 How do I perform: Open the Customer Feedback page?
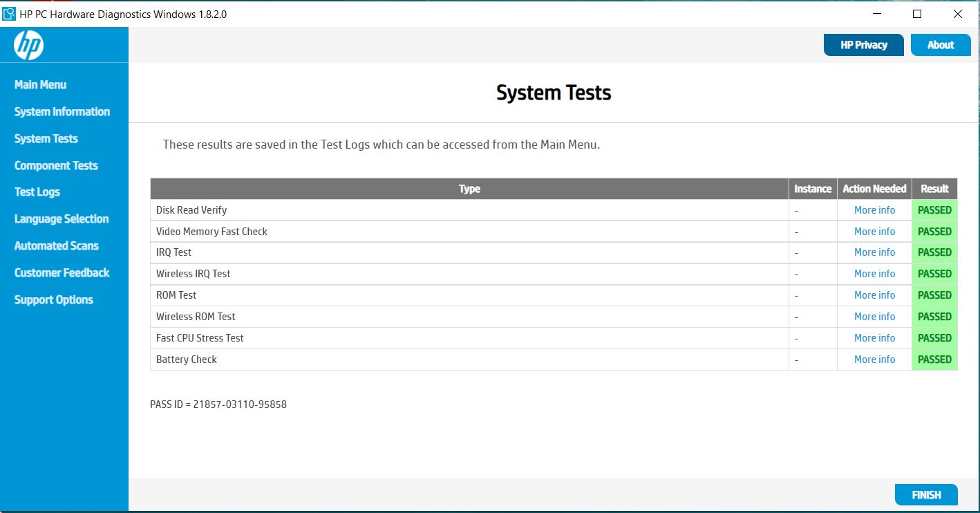click(x=62, y=272)
